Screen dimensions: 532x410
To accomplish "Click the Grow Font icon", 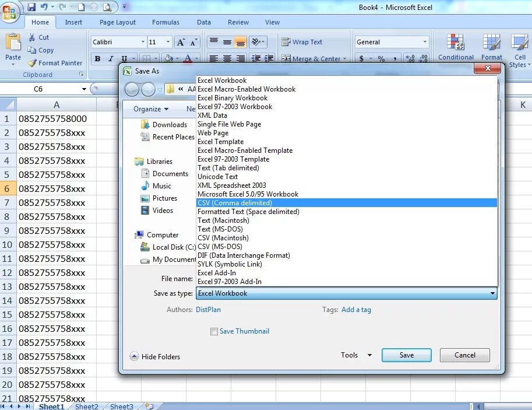I will [181, 42].
